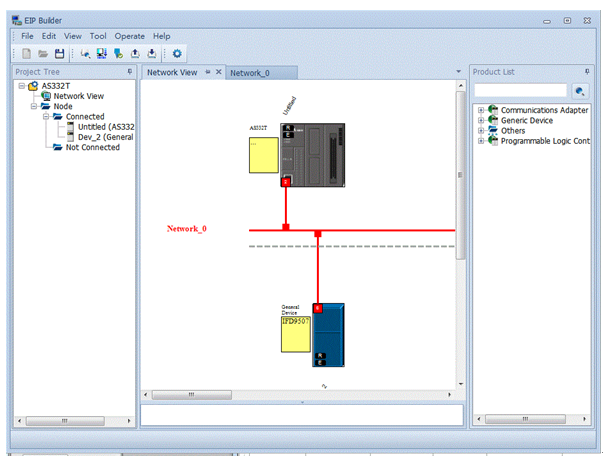Pin the Project Tree panel
This screenshot has width=603, height=459.
pyautogui.click(x=129, y=72)
